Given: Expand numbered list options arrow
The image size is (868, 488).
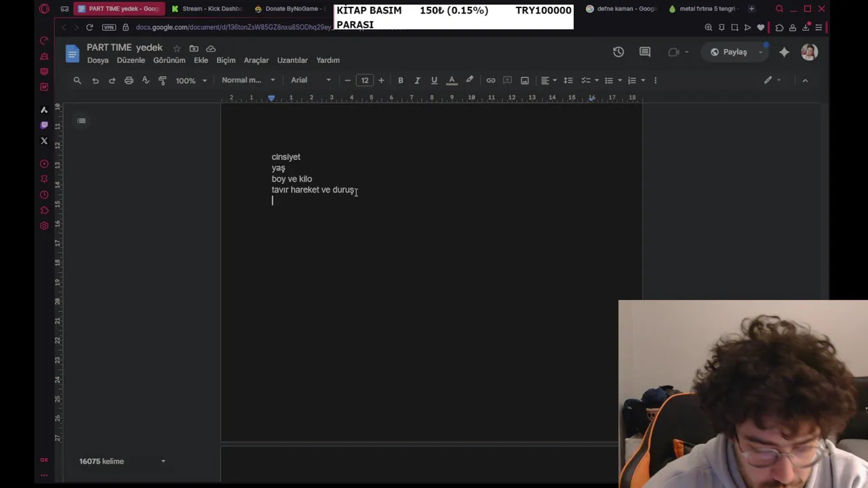Looking at the screenshot, I should point(643,80).
